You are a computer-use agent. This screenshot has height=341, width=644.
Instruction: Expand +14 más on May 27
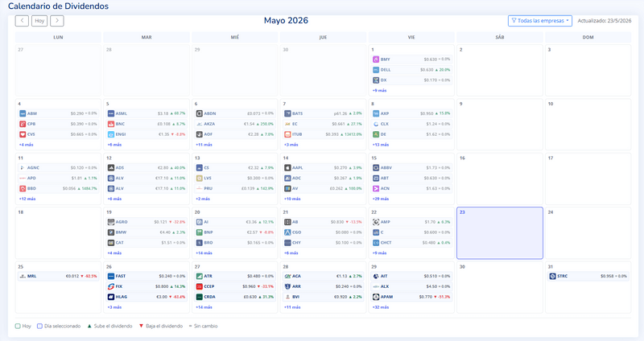(204, 307)
